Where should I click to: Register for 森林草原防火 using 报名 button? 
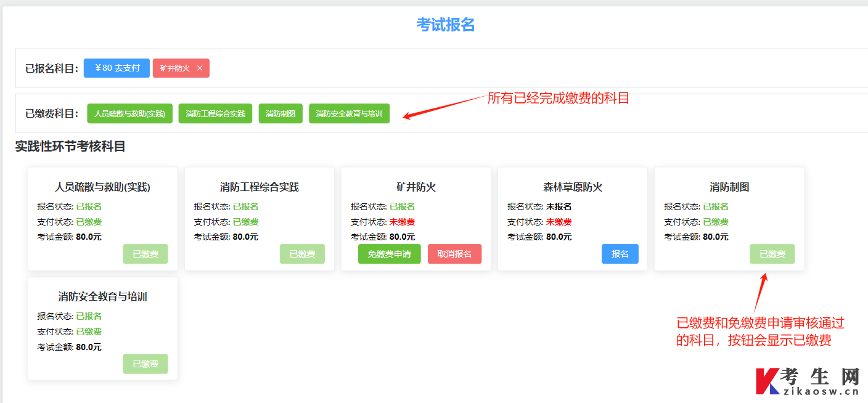620,254
